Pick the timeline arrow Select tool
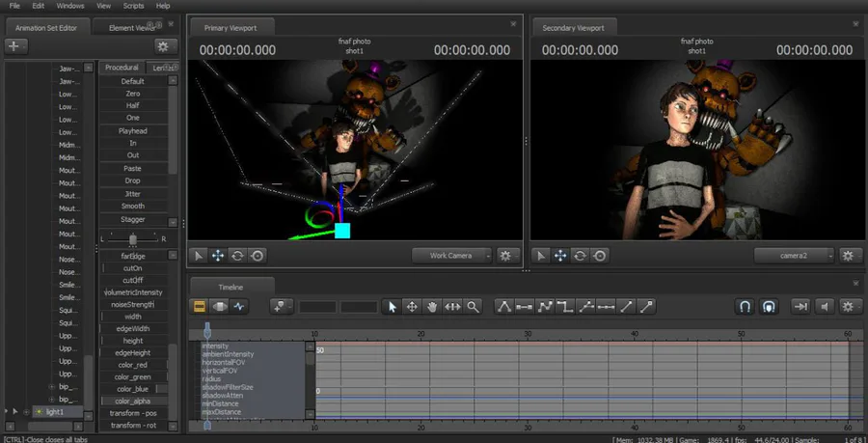This screenshot has height=443, width=868. 393,306
